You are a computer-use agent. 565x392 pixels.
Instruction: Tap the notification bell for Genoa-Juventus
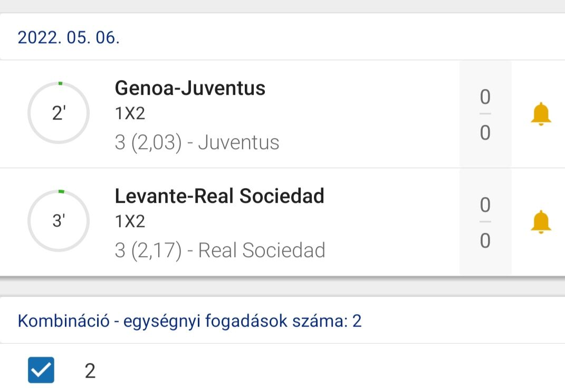coord(541,114)
